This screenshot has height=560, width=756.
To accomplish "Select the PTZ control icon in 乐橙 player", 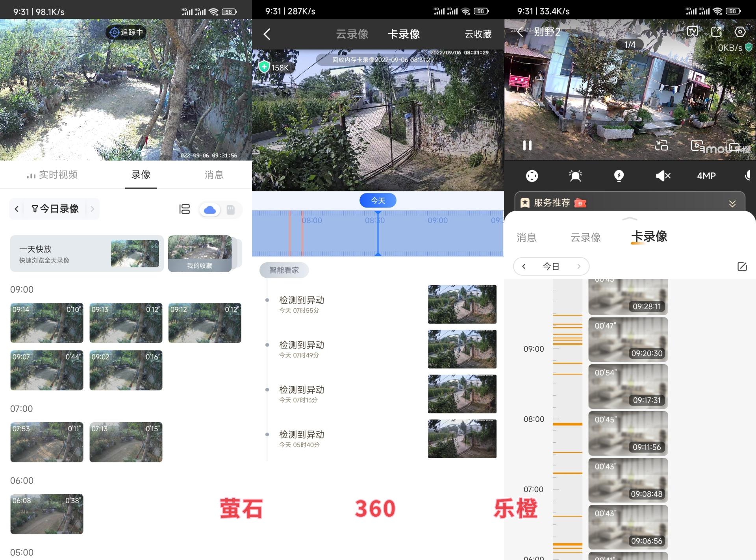I will (x=532, y=176).
